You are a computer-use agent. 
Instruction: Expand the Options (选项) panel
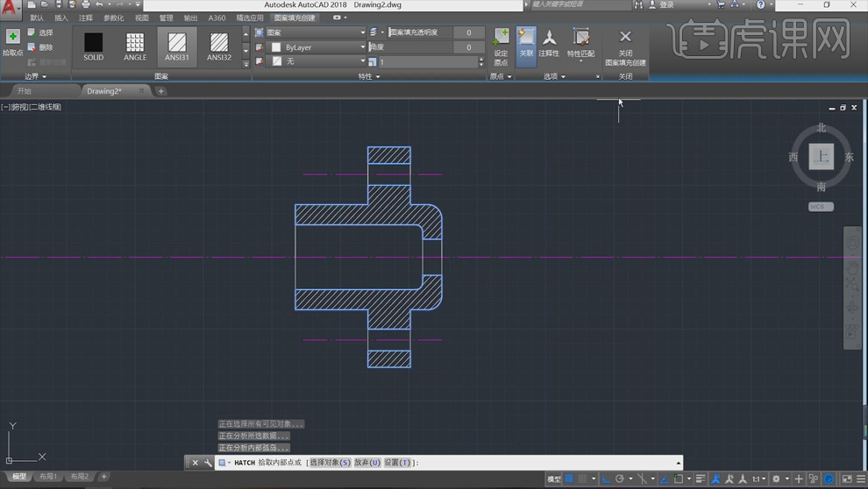tap(554, 76)
